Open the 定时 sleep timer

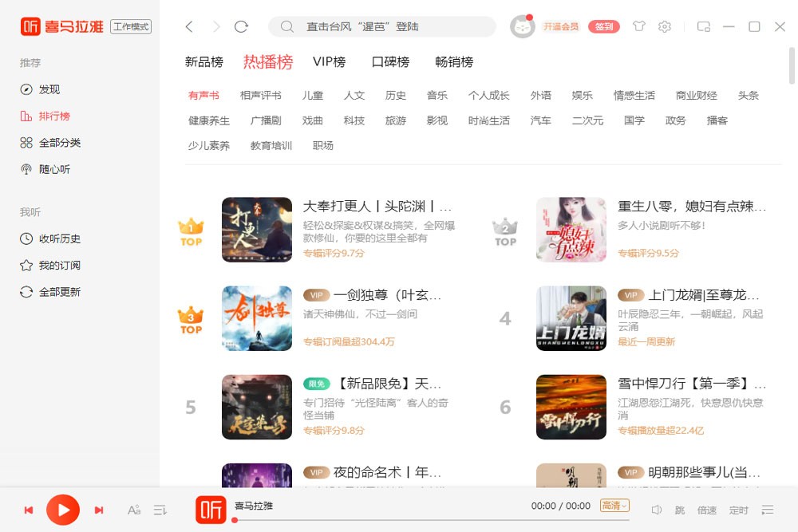738,510
